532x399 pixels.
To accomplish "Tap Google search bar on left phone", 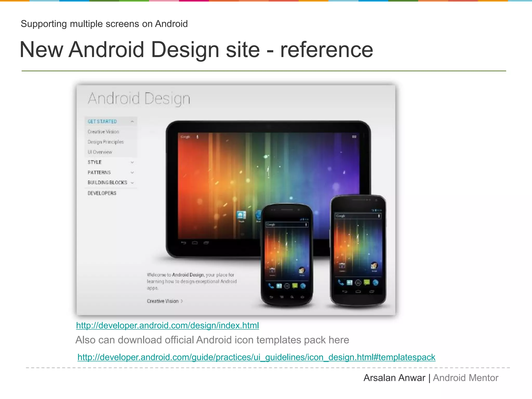I will [x=287, y=224].
